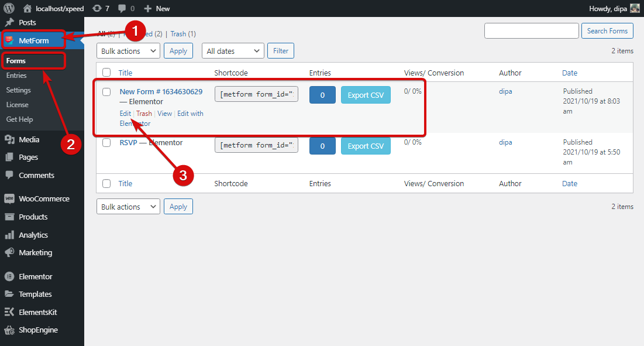Export CSV for the RSVP form

click(366, 146)
